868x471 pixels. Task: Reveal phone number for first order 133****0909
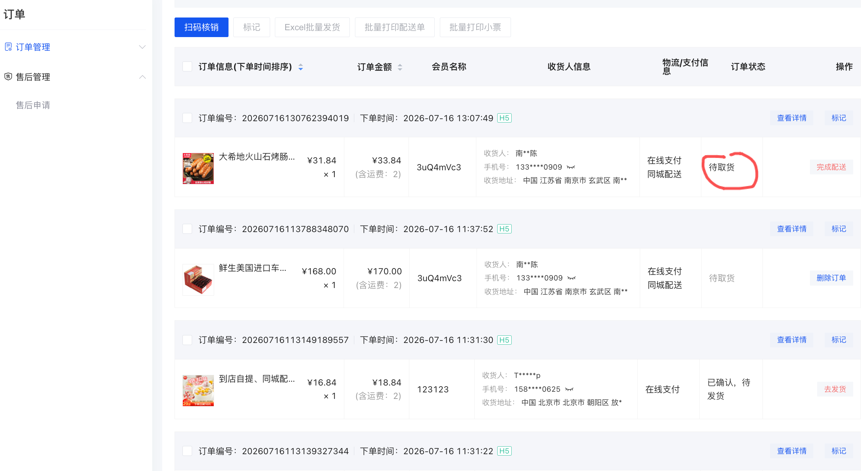point(571,167)
